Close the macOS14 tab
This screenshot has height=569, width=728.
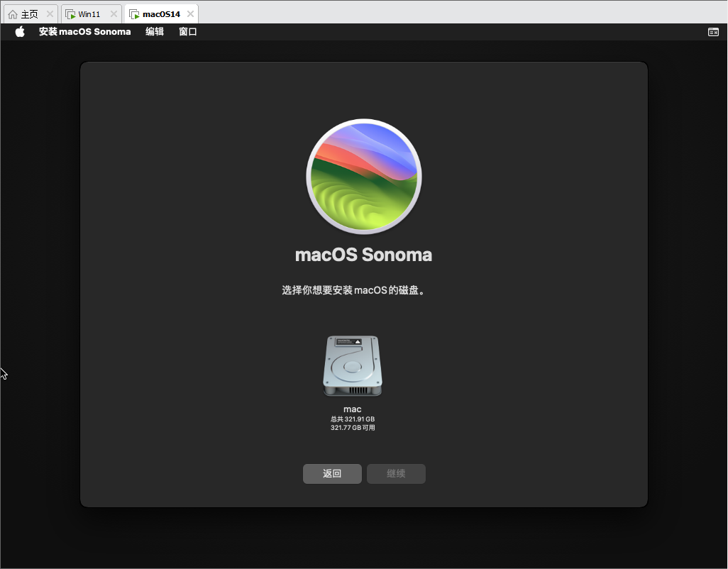190,14
